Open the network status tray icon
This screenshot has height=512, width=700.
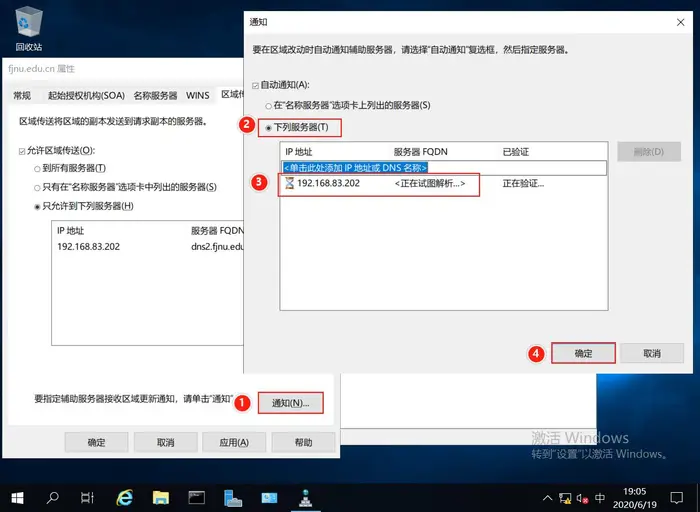[x=565, y=498]
